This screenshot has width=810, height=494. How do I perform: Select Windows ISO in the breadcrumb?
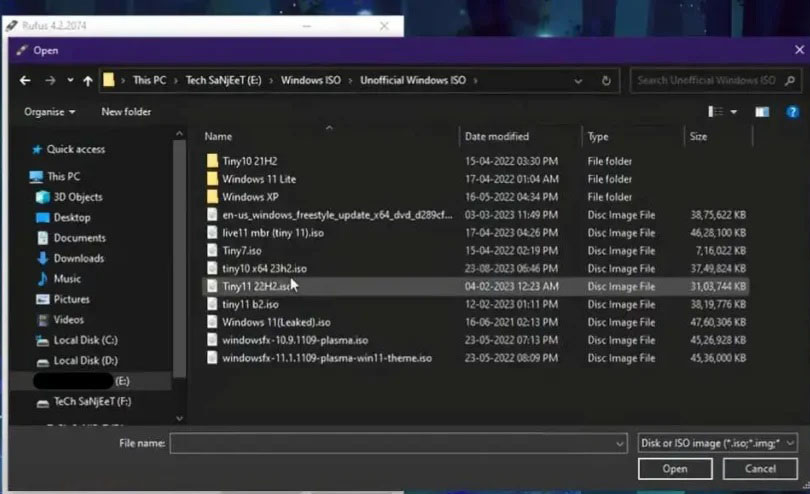tap(310, 80)
